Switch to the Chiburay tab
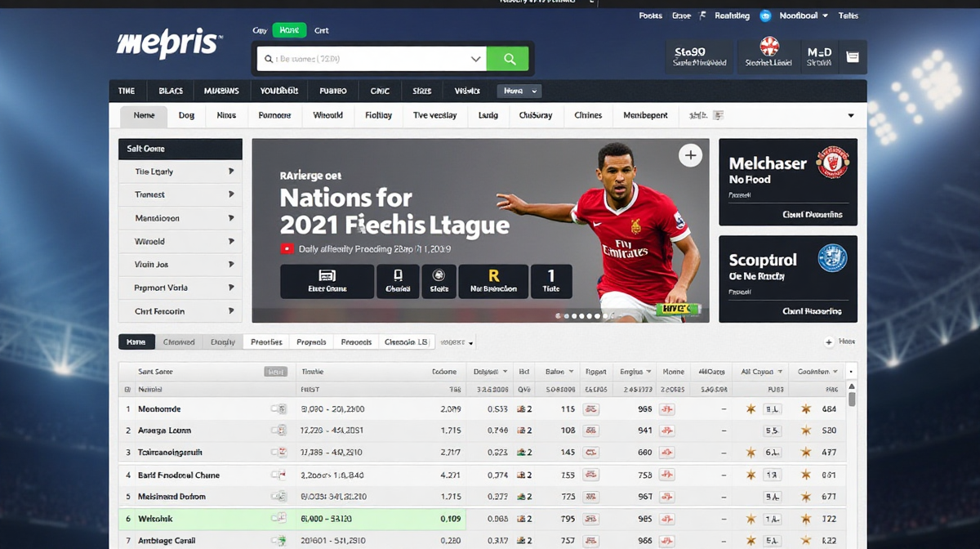 (x=536, y=115)
